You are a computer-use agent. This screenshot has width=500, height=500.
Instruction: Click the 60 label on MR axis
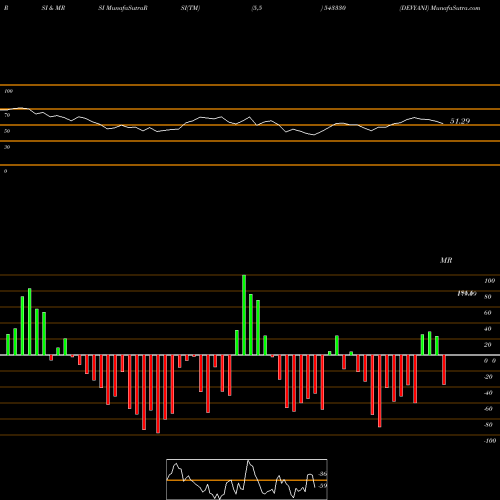pos(488,313)
